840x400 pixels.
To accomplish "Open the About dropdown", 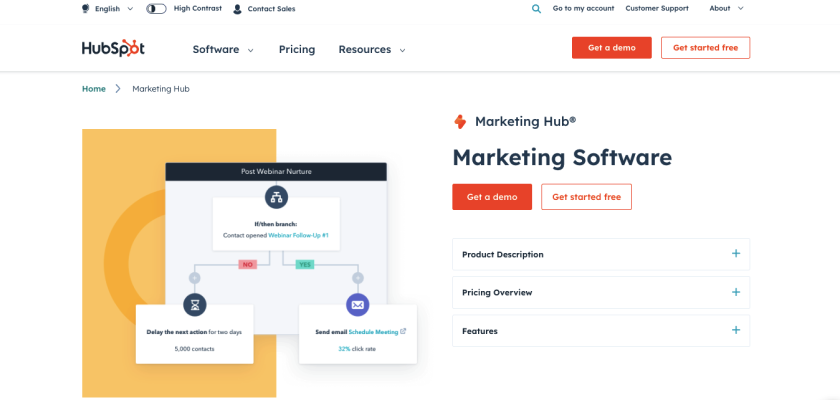I will point(726,9).
